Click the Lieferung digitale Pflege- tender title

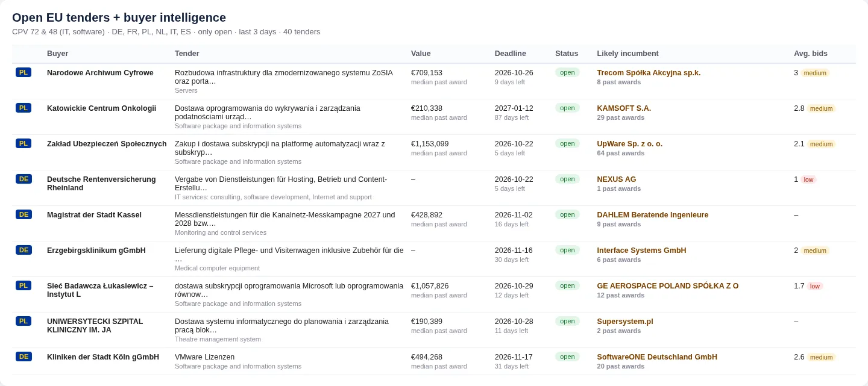289,255
